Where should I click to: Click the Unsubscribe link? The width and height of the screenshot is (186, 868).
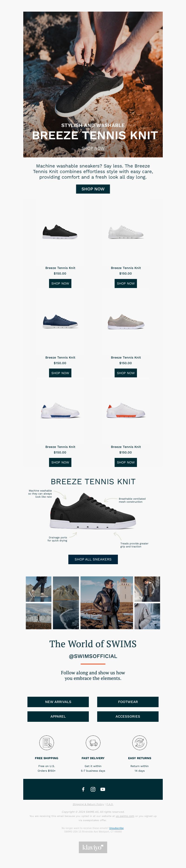pyautogui.click(x=116, y=828)
